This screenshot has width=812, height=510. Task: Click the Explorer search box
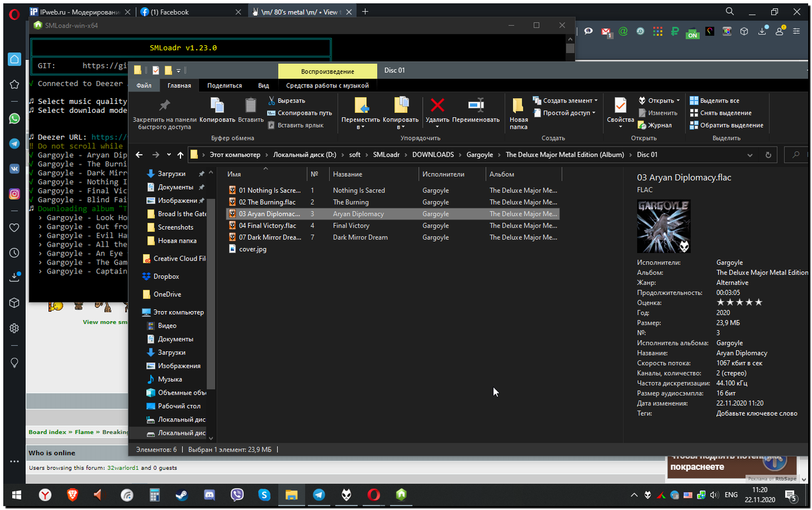pos(796,154)
